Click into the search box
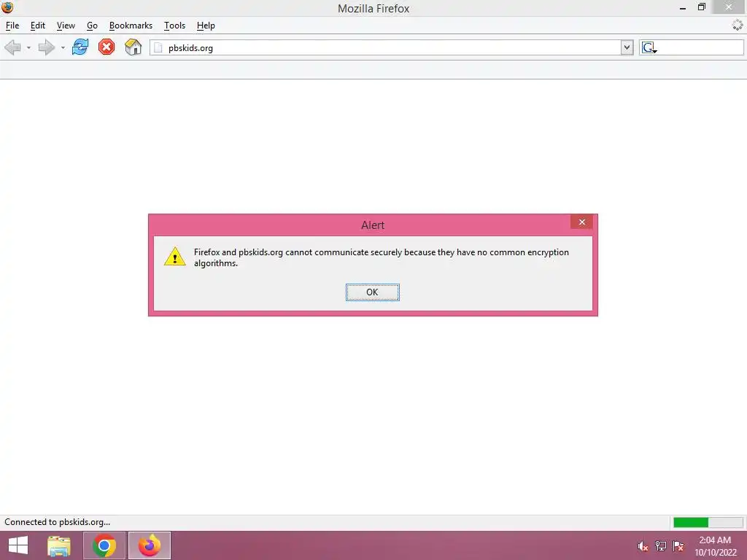Image resolution: width=747 pixels, height=560 pixels. click(700, 47)
